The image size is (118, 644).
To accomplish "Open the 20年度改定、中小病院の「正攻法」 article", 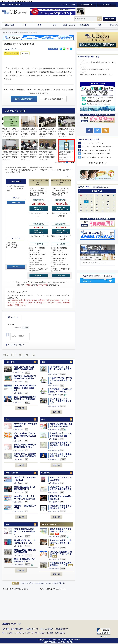I will pos(25,479).
